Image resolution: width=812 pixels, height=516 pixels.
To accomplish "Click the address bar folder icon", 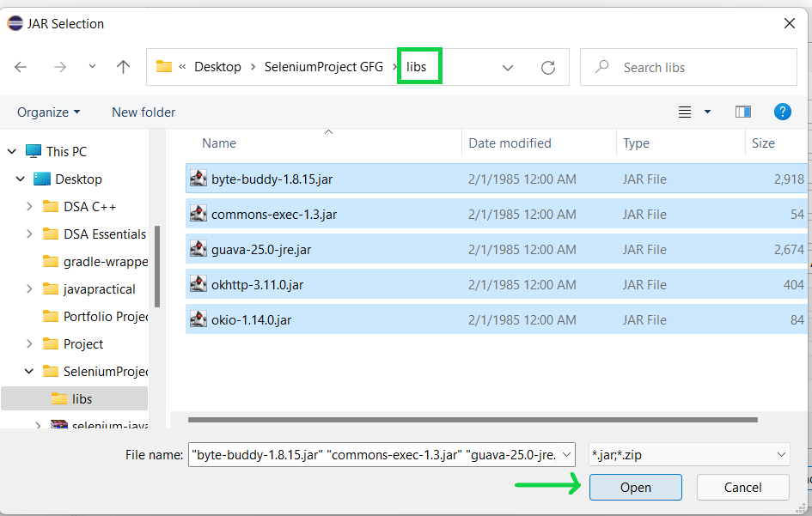I will [164, 66].
